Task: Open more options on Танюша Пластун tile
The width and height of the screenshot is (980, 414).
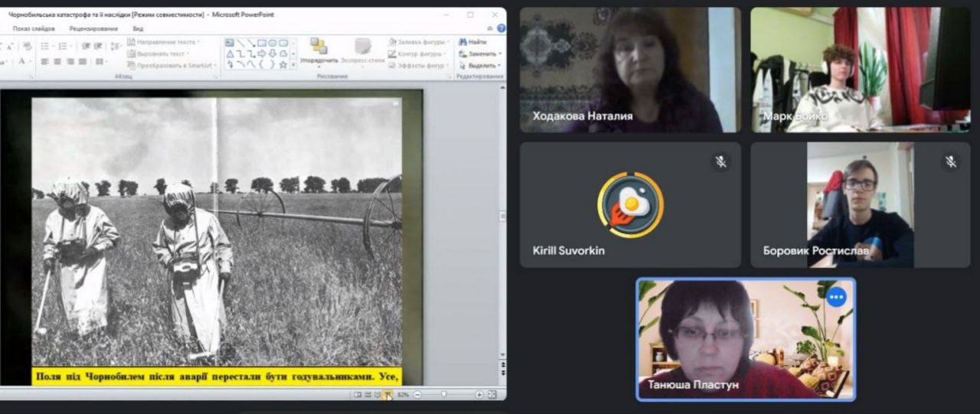Action: click(x=836, y=297)
